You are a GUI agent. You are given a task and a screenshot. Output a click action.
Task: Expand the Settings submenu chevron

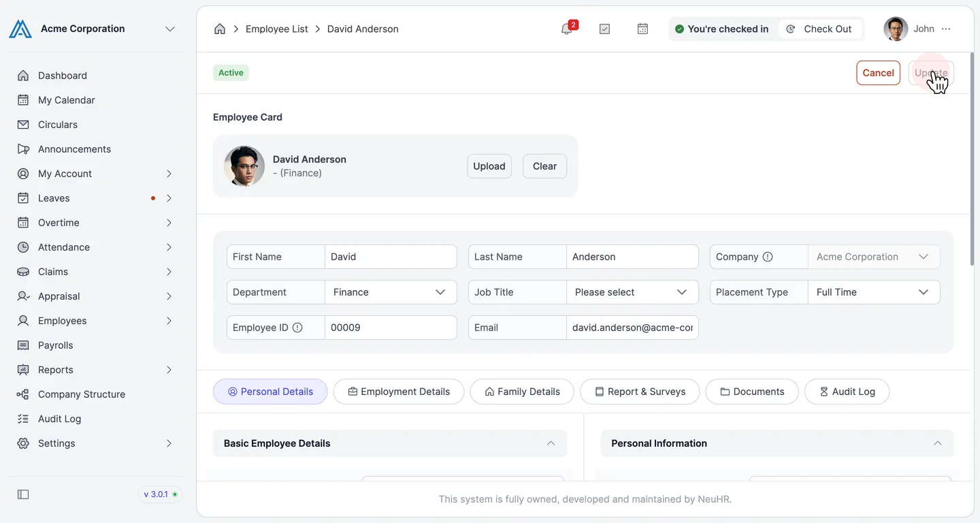click(x=169, y=443)
